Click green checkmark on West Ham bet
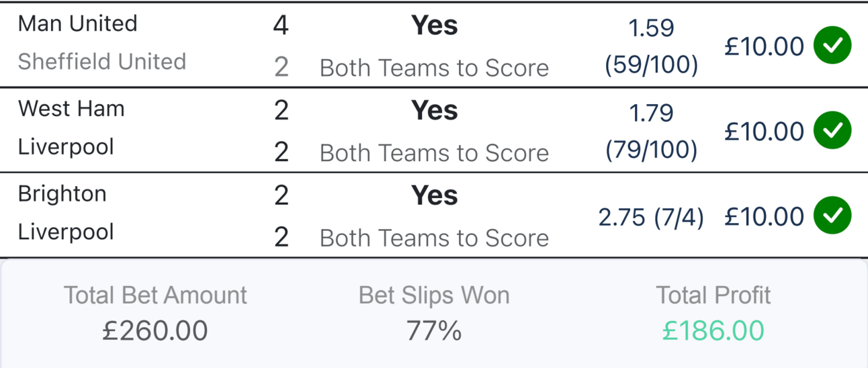The width and height of the screenshot is (868, 368). (x=832, y=130)
